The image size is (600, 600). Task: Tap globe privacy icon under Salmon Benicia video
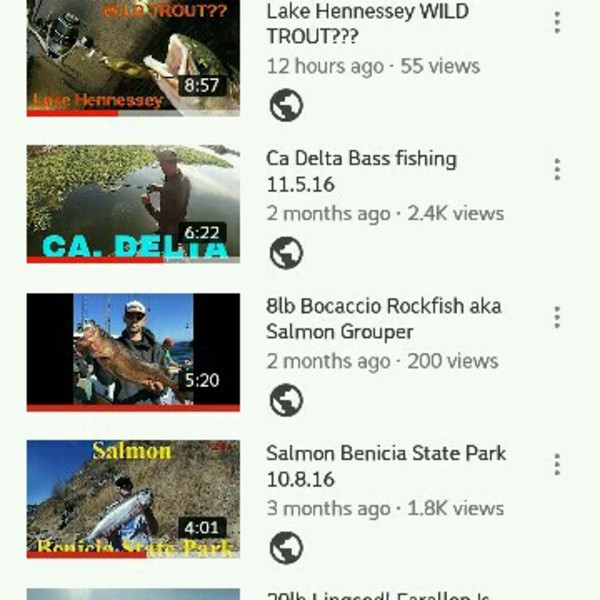[286, 548]
